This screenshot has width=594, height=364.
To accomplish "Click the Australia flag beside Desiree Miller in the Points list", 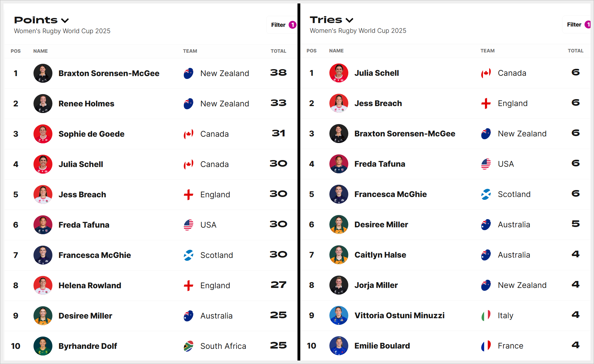I will coord(189,316).
